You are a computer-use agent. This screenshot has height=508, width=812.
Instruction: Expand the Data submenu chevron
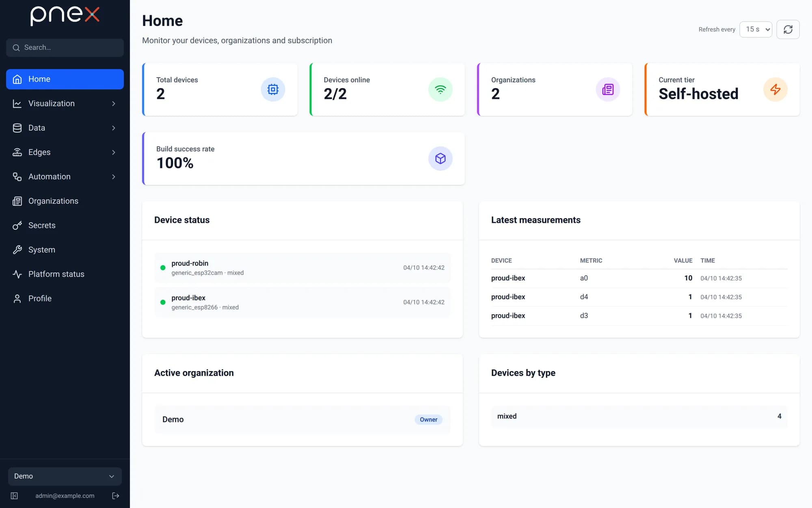pyautogui.click(x=114, y=128)
